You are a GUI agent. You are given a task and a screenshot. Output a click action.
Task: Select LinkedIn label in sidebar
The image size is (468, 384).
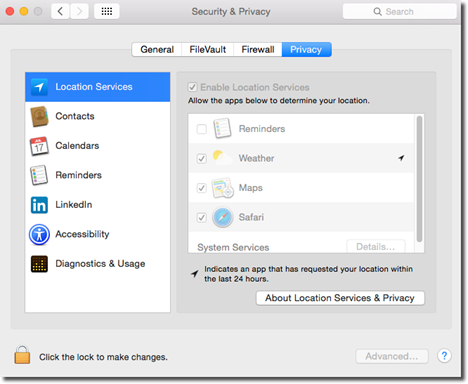[x=74, y=205]
